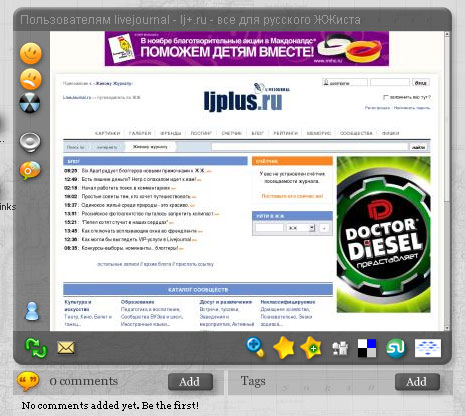Click the blue user profile icon
465x416 pixels.
click(32, 311)
